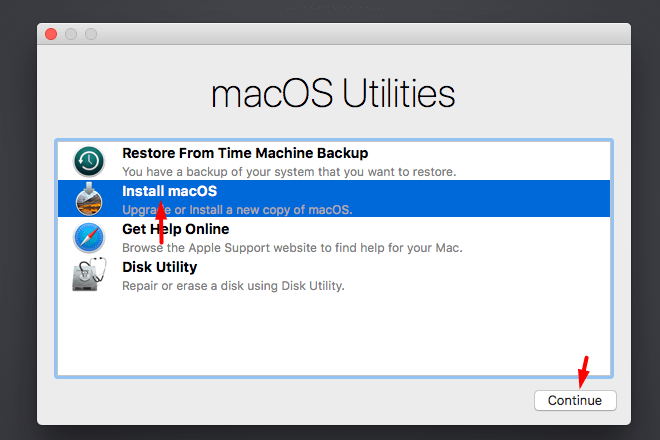
Task: Select the Install macOS title
Action: (x=169, y=191)
